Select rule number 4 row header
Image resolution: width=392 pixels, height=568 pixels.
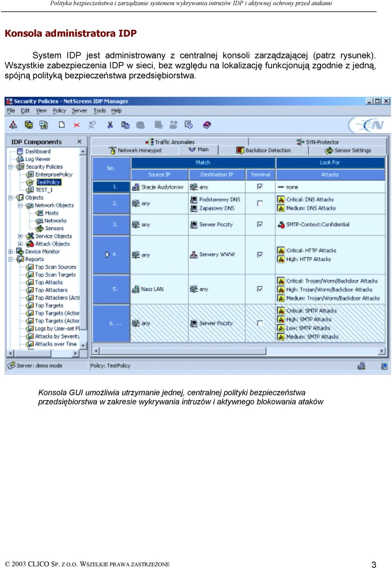[x=111, y=254]
